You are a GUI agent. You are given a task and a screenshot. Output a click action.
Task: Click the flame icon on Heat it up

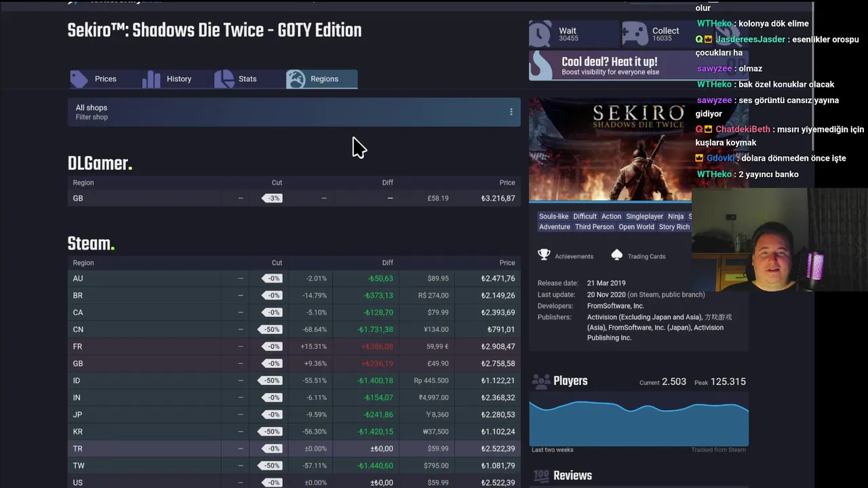(x=541, y=66)
